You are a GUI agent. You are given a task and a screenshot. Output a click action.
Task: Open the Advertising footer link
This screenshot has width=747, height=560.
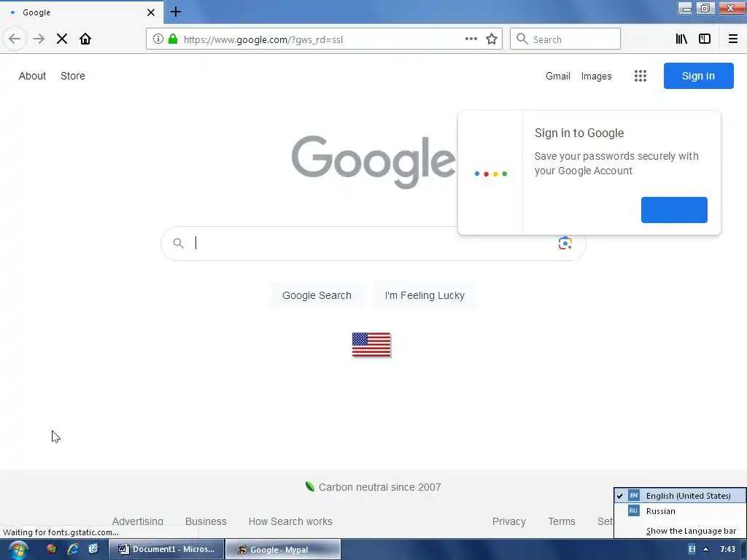(138, 521)
